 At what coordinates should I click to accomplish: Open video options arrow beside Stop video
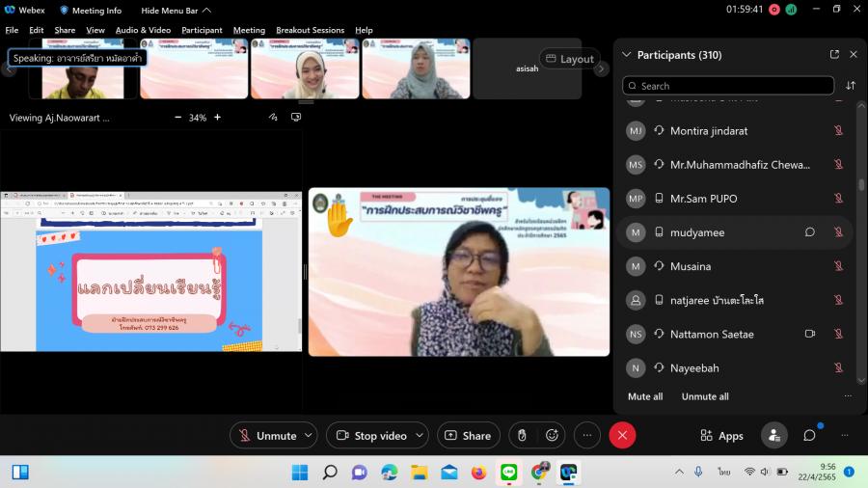click(420, 436)
